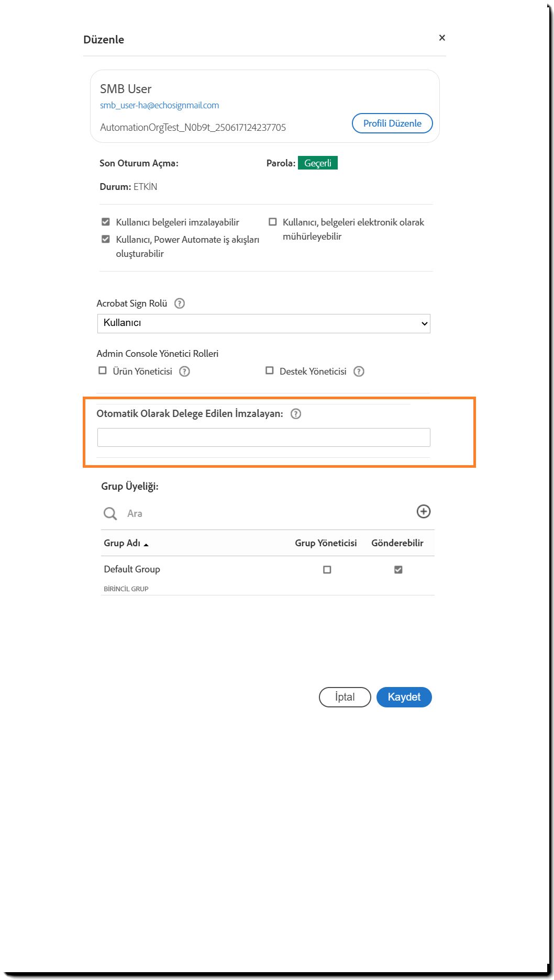Toggle Gönderebilir checkbox for Default Group
The width and height of the screenshot is (554, 980).
(x=398, y=569)
